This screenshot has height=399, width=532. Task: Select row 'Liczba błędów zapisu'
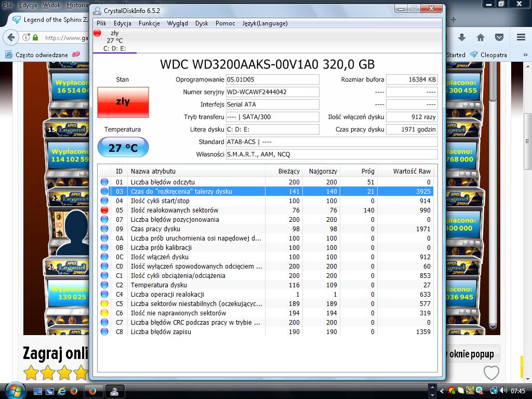click(265, 332)
